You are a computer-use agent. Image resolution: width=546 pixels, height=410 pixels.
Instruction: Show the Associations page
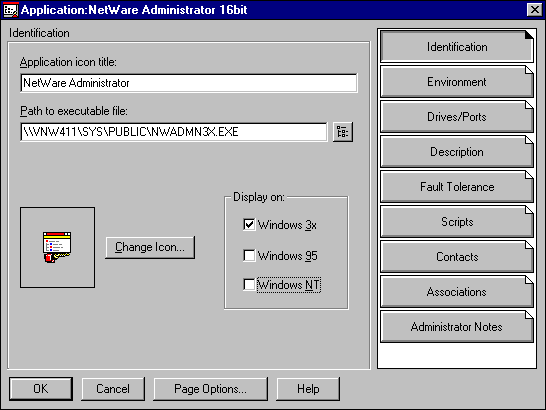click(457, 292)
